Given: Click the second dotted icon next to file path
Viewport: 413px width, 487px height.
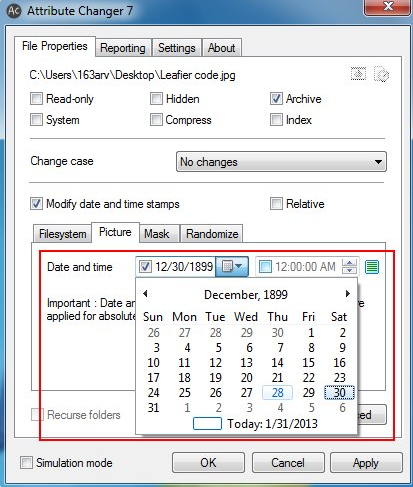Looking at the screenshot, I should point(381,74).
